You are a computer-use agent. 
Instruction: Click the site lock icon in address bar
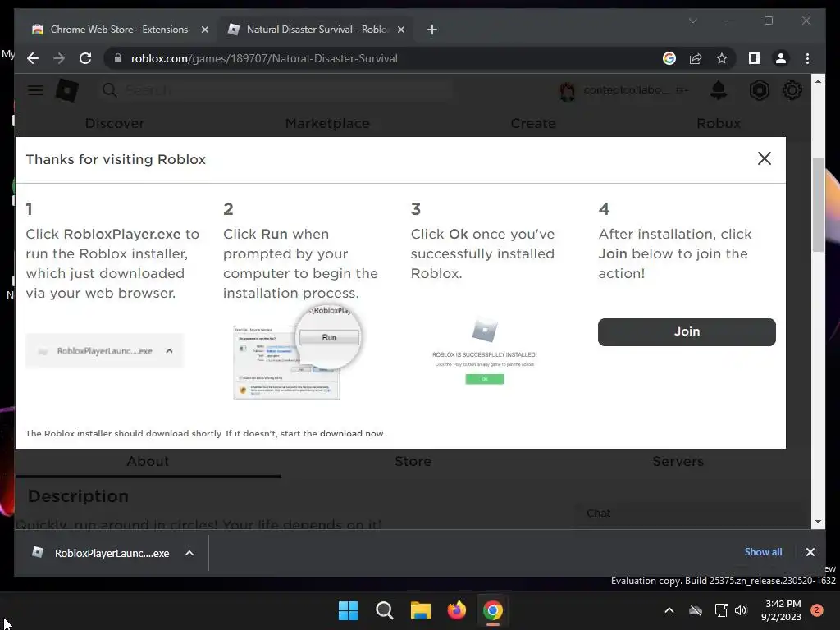click(x=118, y=58)
